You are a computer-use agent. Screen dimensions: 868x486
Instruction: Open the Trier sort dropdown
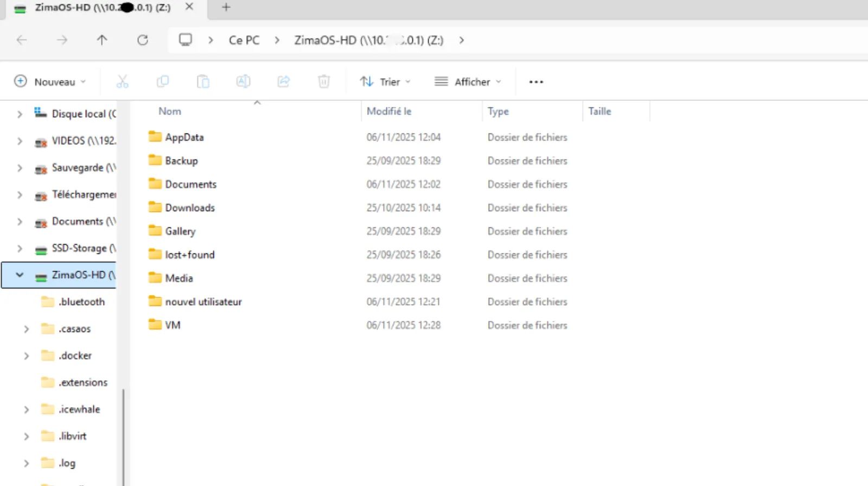pyautogui.click(x=386, y=82)
